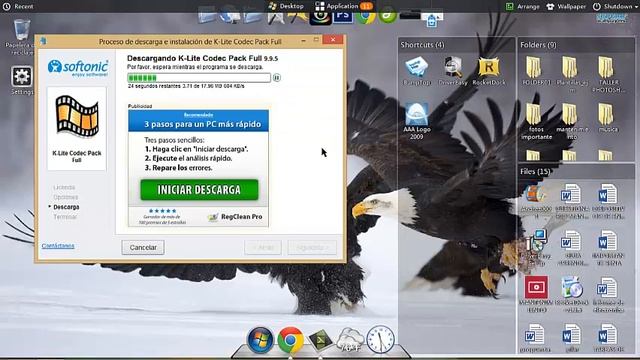The image size is (640, 360).
Task: Launch BumpTop shortcut
Action: pos(417,71)
